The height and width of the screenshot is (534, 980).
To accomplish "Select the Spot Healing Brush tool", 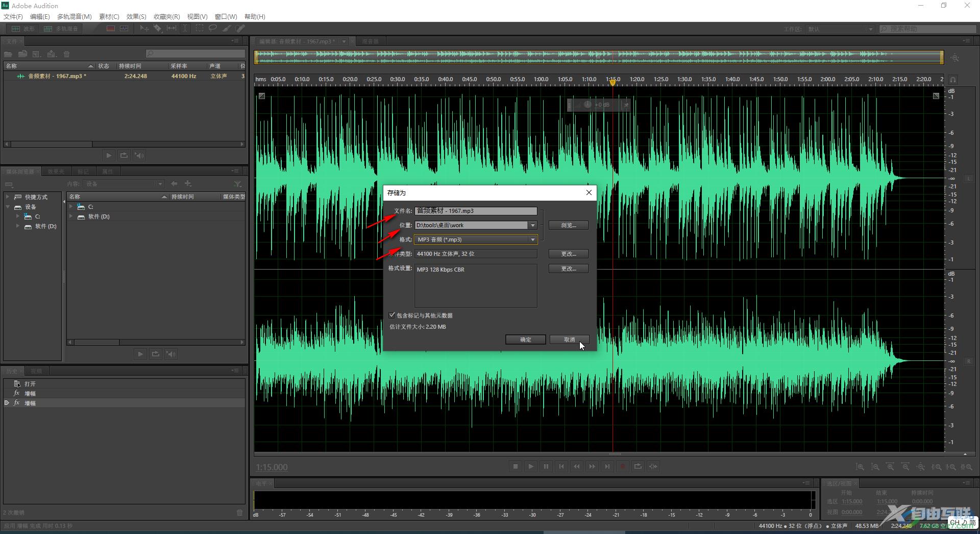I will (240, 29).
